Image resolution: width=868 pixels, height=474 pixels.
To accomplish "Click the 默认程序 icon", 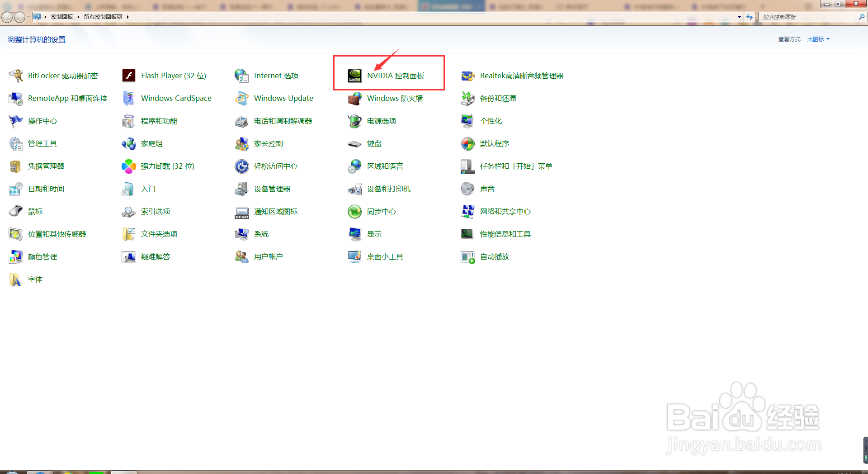I will (x=468, y=143).
